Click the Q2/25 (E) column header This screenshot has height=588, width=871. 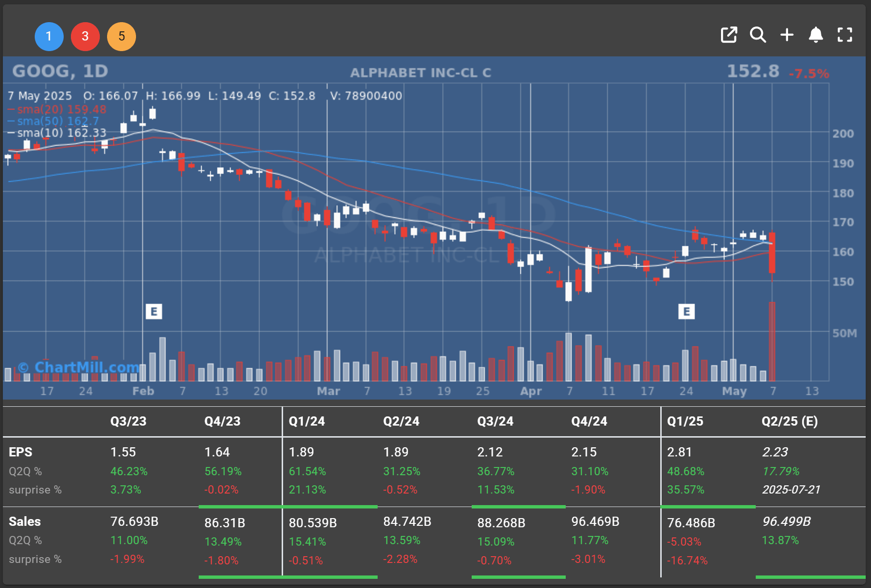(x=789, y=421)
